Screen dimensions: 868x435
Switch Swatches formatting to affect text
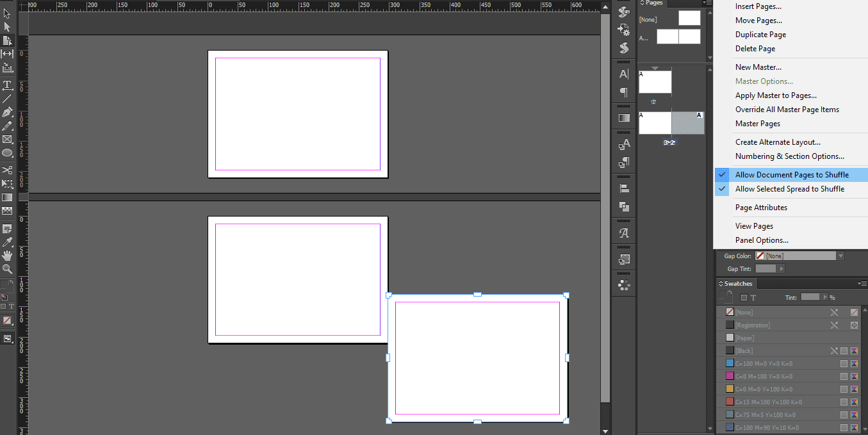tap(753, 297)
